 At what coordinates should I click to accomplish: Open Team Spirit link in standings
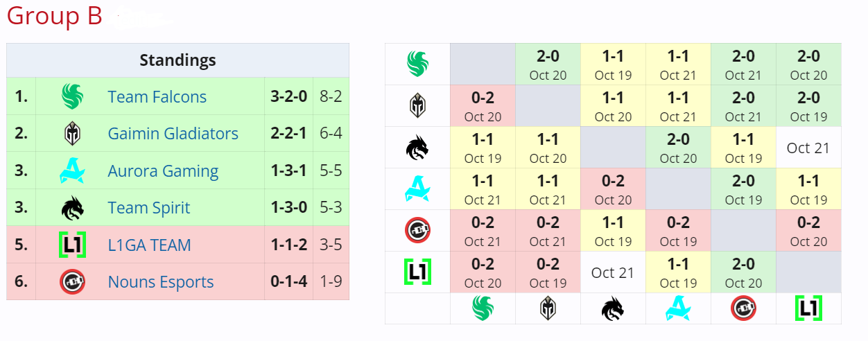pyautogui.click(x=148, y=208)
